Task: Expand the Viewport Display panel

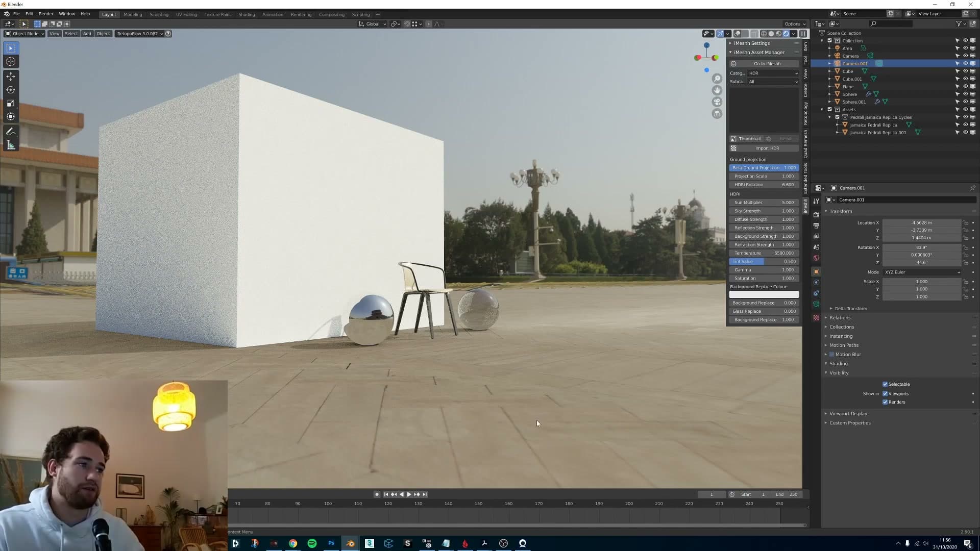Action: coord(848,414)
